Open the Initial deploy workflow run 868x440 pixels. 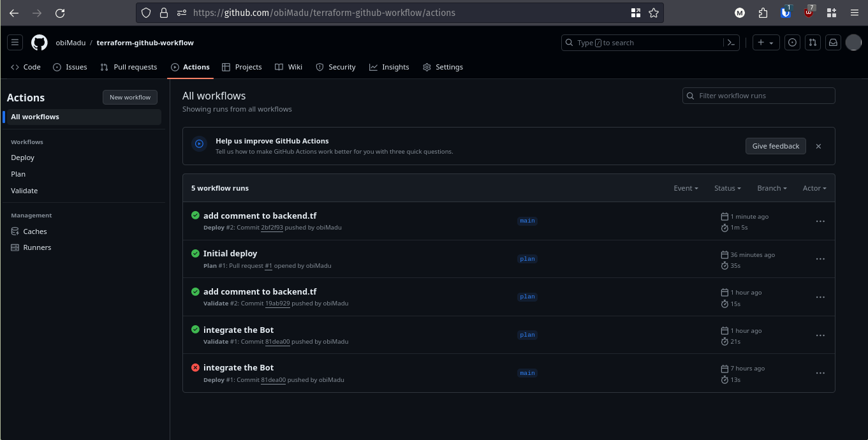[x=230, y=253]
